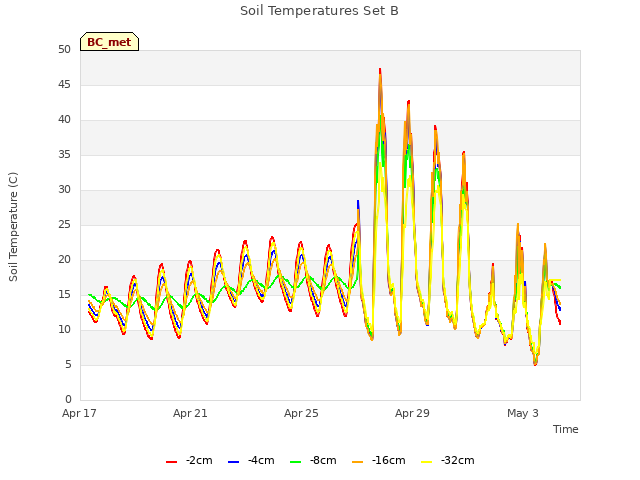
Task: Click the orange -16cm legend color marker
Action: pos(357,462)
